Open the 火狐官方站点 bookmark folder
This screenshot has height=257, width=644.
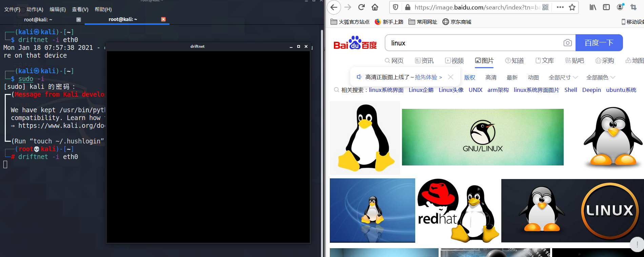(350, 22)
